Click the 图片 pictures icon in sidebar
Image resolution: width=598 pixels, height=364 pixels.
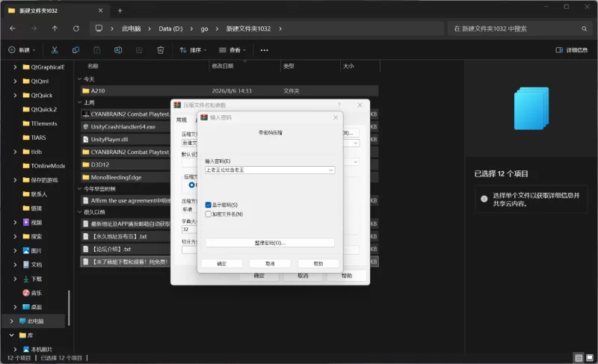point(26,250)
